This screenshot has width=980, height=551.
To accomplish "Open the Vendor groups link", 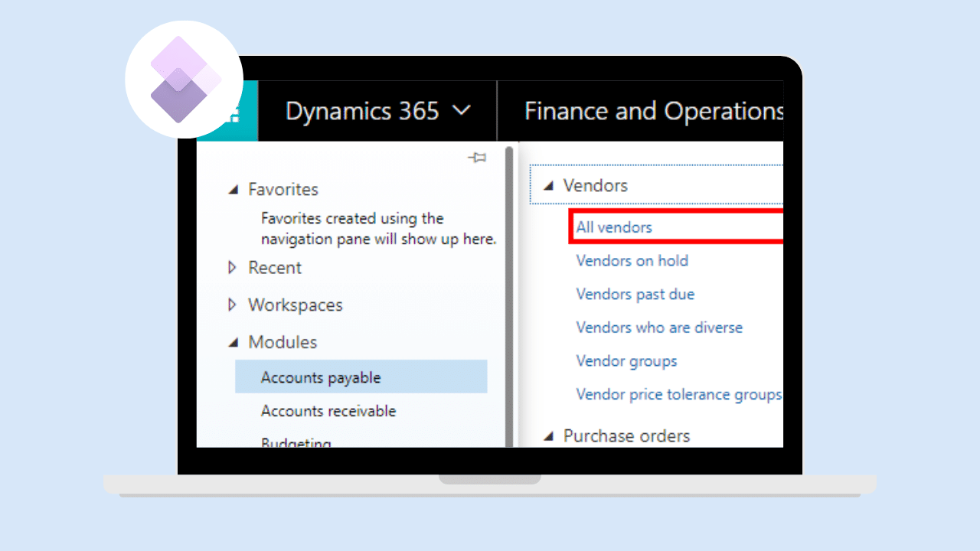I will [x=626, y=361].
